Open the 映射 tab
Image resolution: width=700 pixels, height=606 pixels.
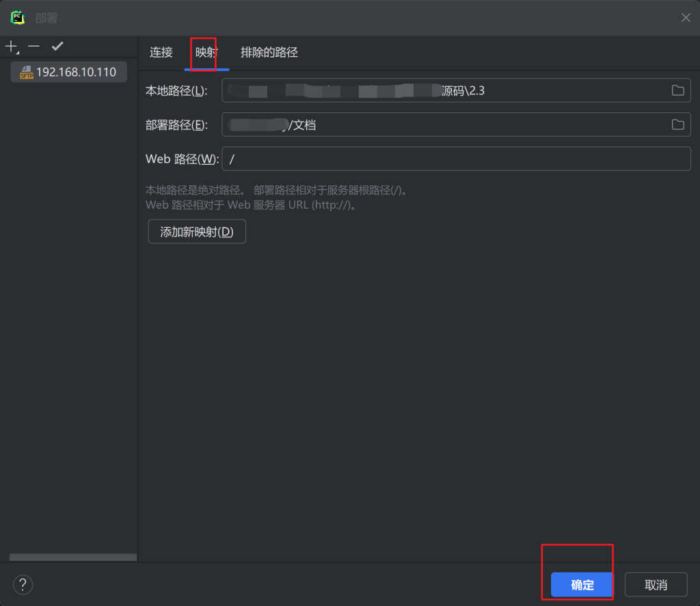[206, 53]
